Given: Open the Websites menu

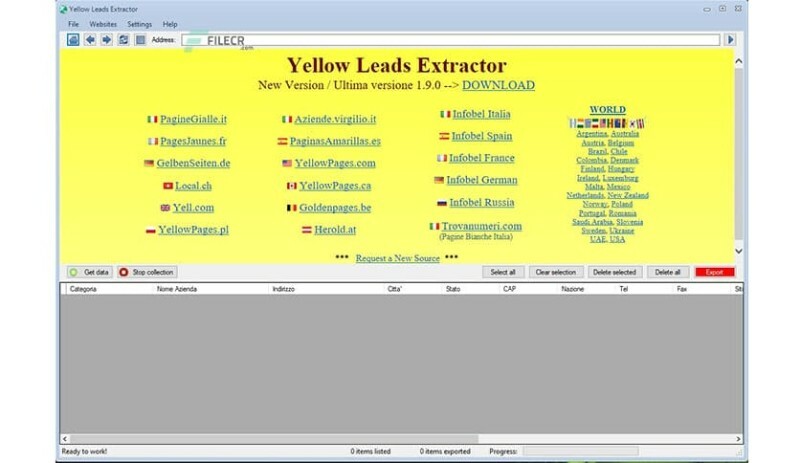Looking at the screenshot, I should (x=103, y=23).
